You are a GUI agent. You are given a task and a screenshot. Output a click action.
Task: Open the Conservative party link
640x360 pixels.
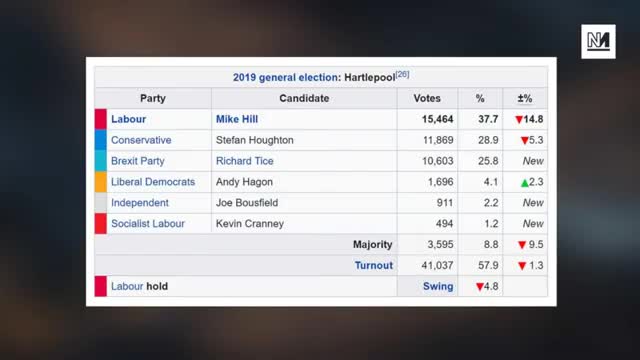click(141, 140)
